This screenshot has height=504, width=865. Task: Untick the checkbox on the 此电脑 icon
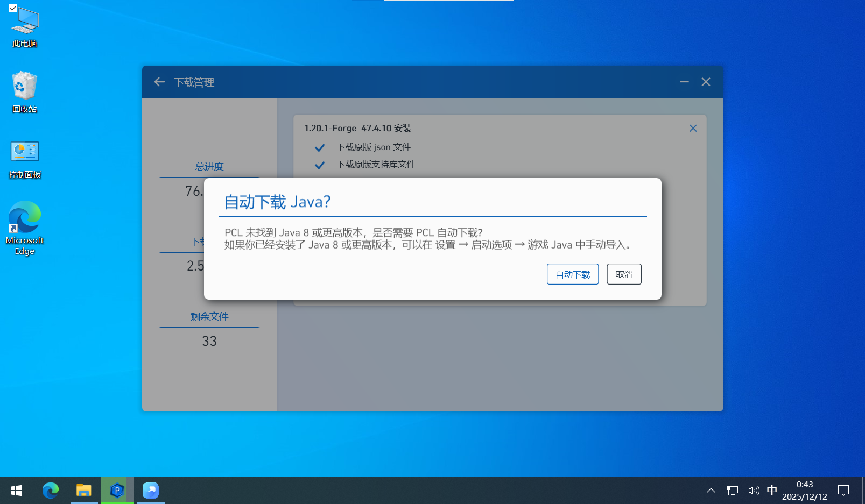click(13, 8)
